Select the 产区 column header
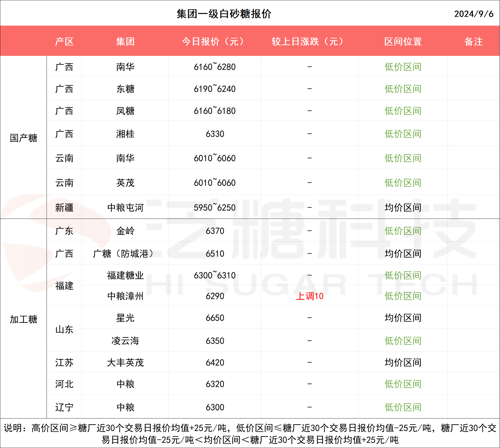The image size is (500, 448). click(x=64, y=41)
